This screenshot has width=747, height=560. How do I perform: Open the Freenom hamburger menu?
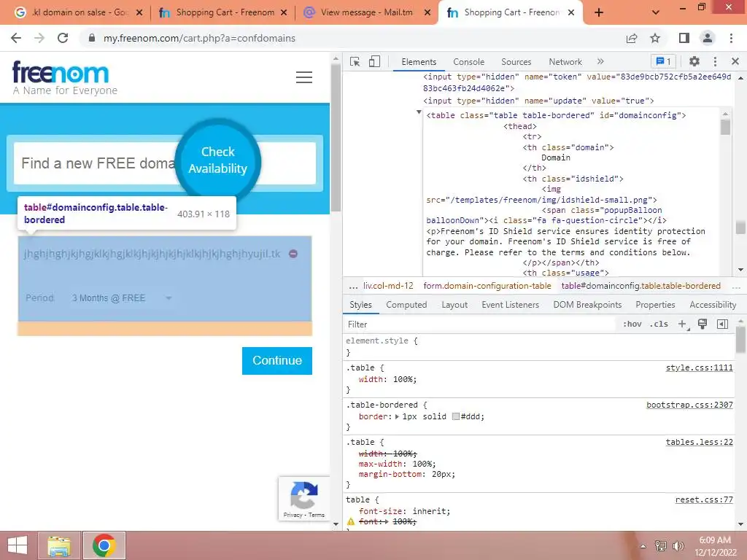tap(304, 77)
